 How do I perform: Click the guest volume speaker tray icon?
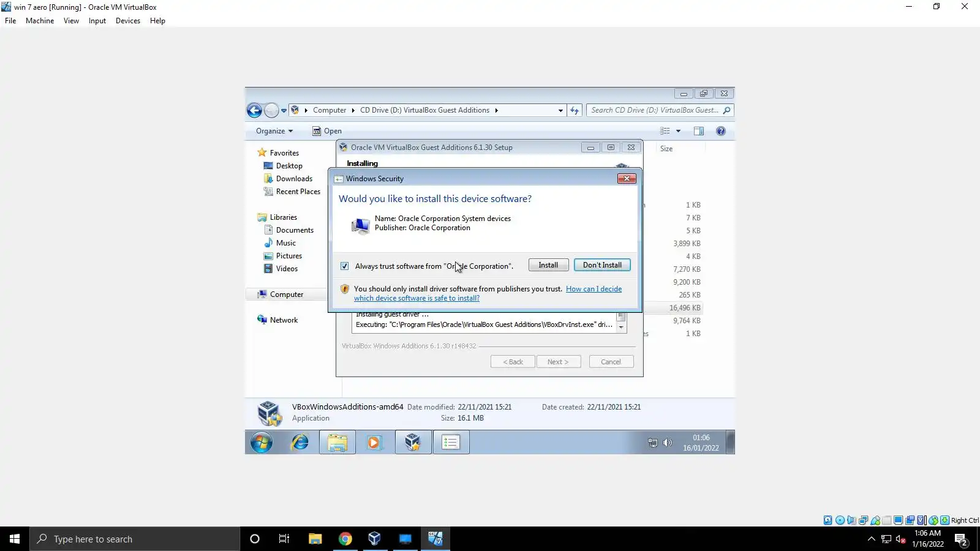pyautogui.click(x=668, y=443)
